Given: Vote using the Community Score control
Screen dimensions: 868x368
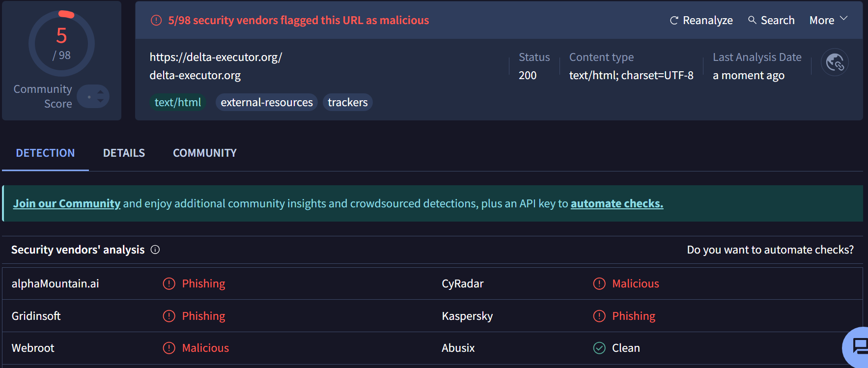Looking at the screenshot, I should 94,96.
